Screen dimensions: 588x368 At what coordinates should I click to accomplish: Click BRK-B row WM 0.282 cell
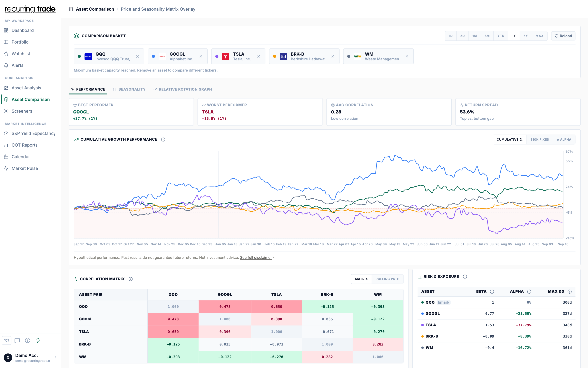coord(378,344)
